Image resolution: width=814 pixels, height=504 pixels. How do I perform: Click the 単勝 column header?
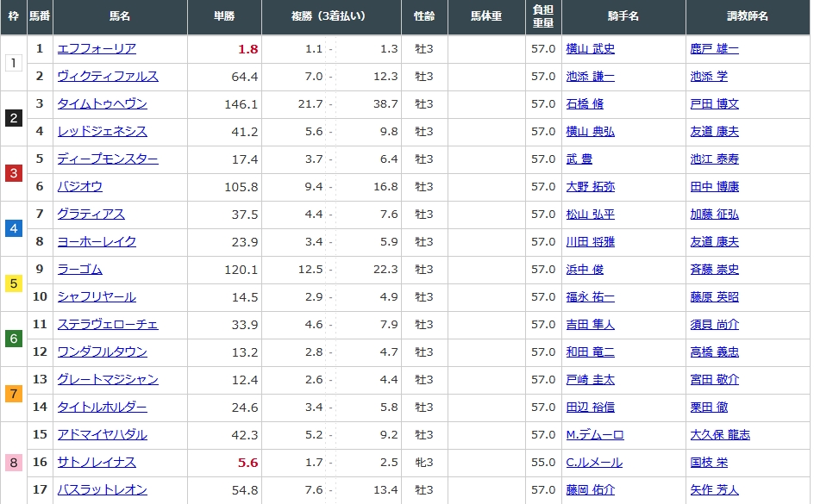click(x=224, y=16)
